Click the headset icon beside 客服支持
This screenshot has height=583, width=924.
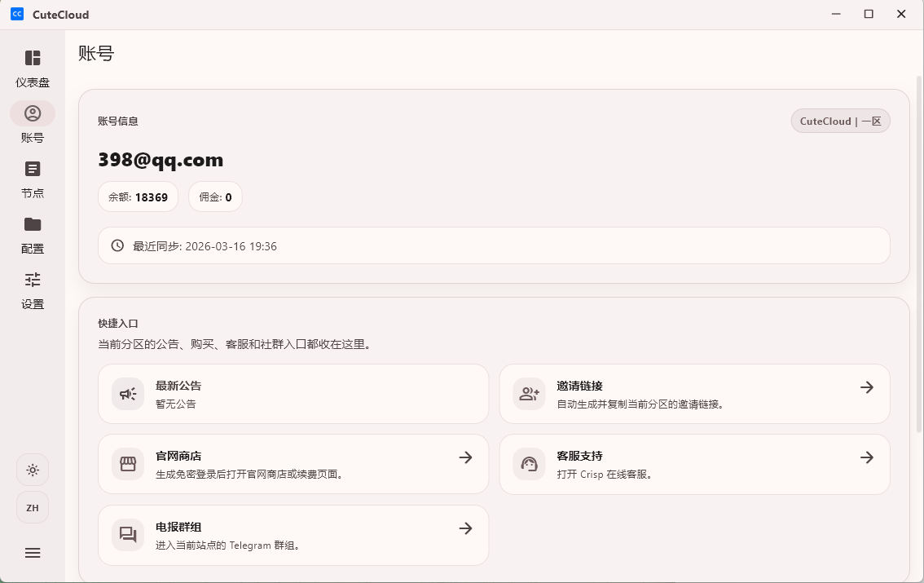(x=529, y=463)
